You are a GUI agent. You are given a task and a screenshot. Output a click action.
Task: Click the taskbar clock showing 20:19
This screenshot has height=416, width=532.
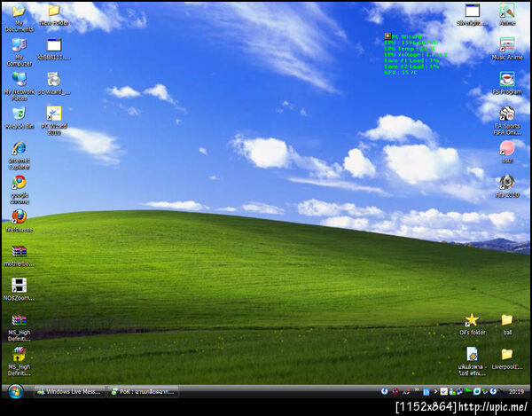(516, 391)
